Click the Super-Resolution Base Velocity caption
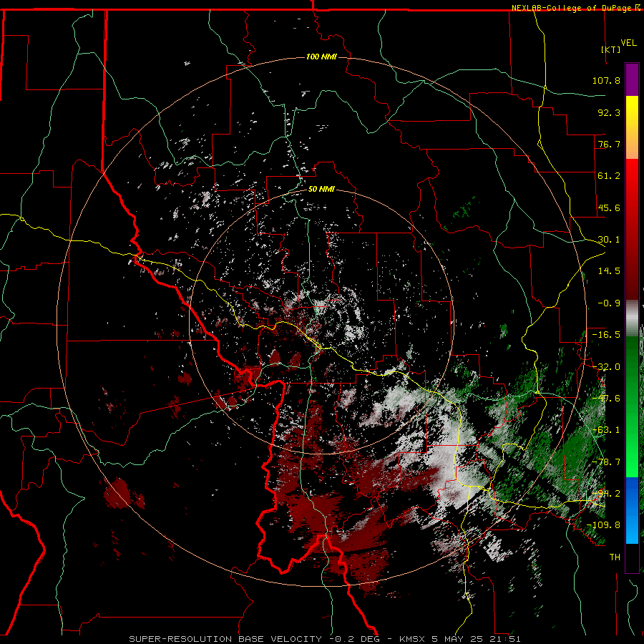Screen dimensions: 644x644 [x=325, y=639]
